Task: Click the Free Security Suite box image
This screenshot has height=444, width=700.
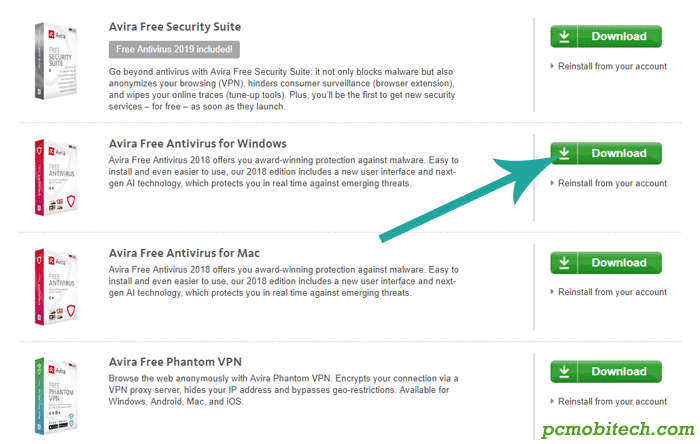Action: [56, 61]
